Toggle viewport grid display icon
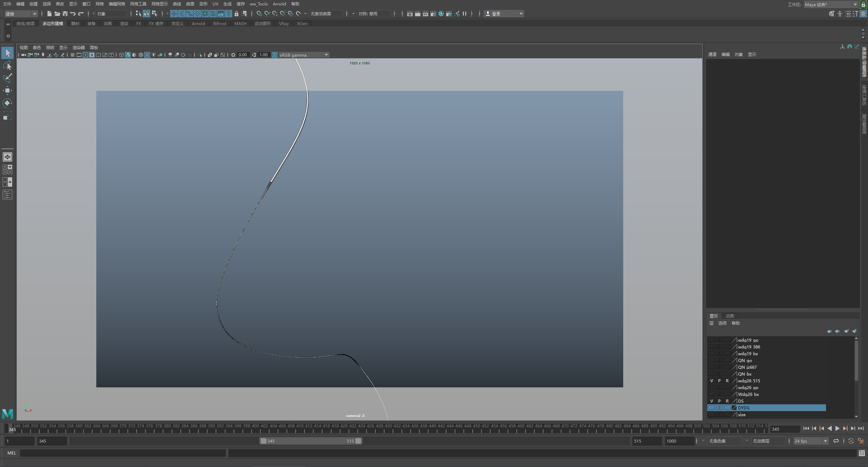Viewport: 868px width, 467px height. (x=73, y=55)
